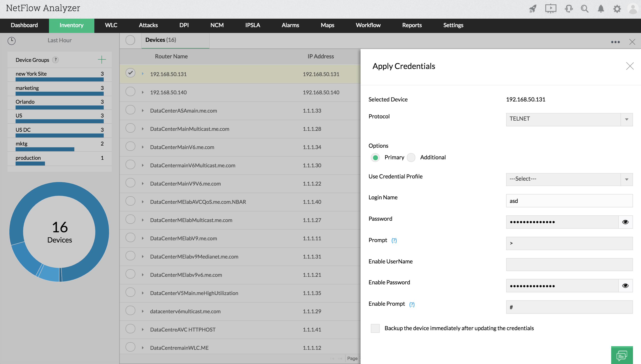
Task: Add a device group with plus icon
Action: [102, 60]
